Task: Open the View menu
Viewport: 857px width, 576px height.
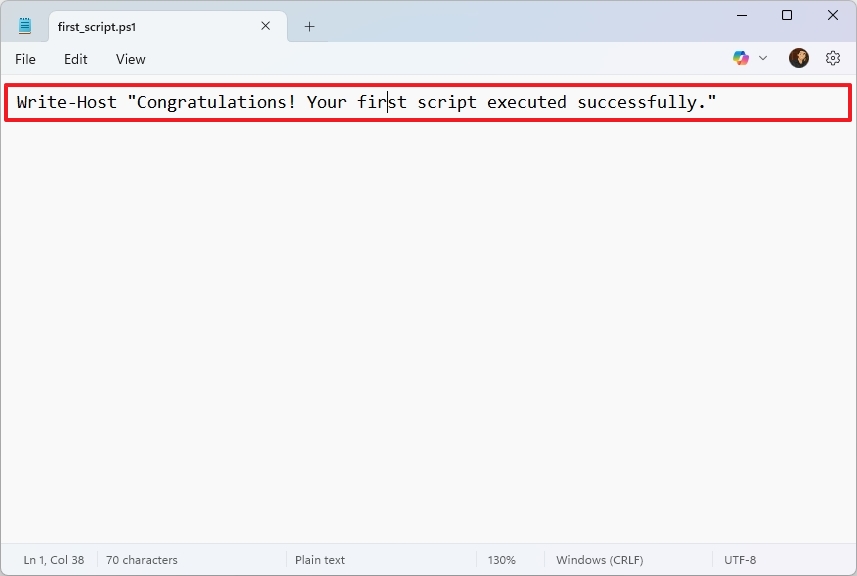Action: pyautogui.click(x=131, y=59)
